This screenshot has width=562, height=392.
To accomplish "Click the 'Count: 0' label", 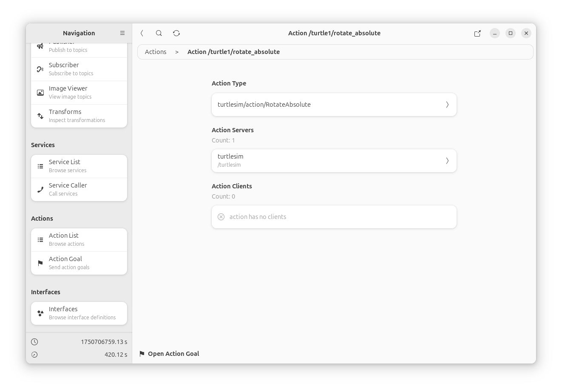I will coord(223,196).
